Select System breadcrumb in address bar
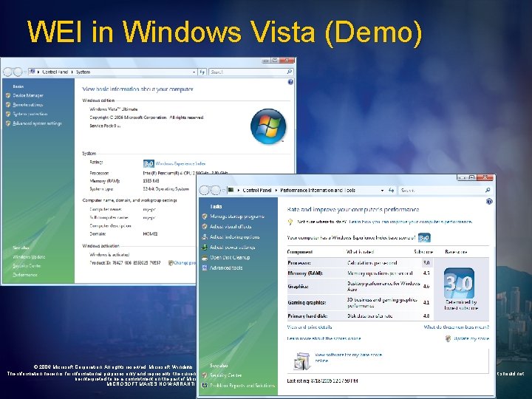This screenshot has height=399, width=532. tap(83, 72)
